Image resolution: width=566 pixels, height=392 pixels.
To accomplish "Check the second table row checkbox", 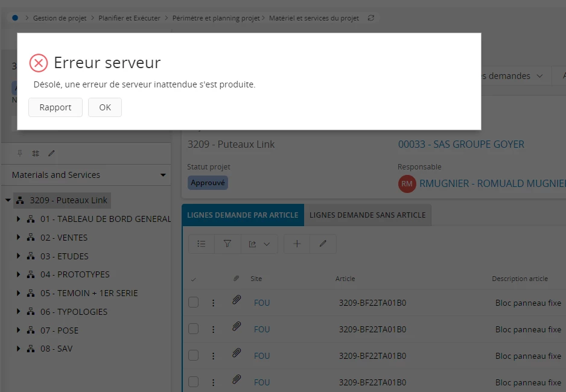I will 194,329.
